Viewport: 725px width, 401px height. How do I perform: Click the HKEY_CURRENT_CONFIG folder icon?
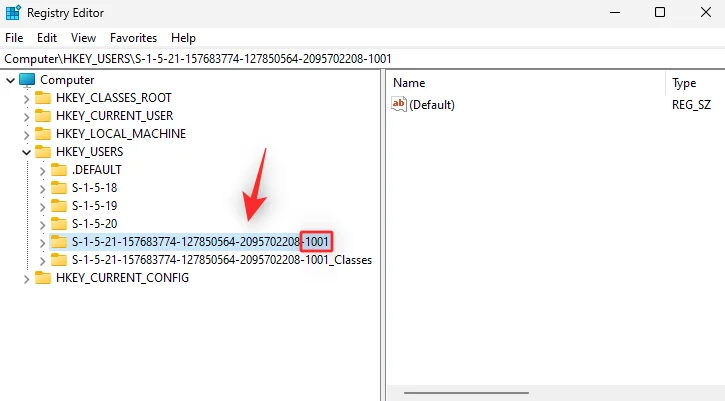click(x=43, y=278)
